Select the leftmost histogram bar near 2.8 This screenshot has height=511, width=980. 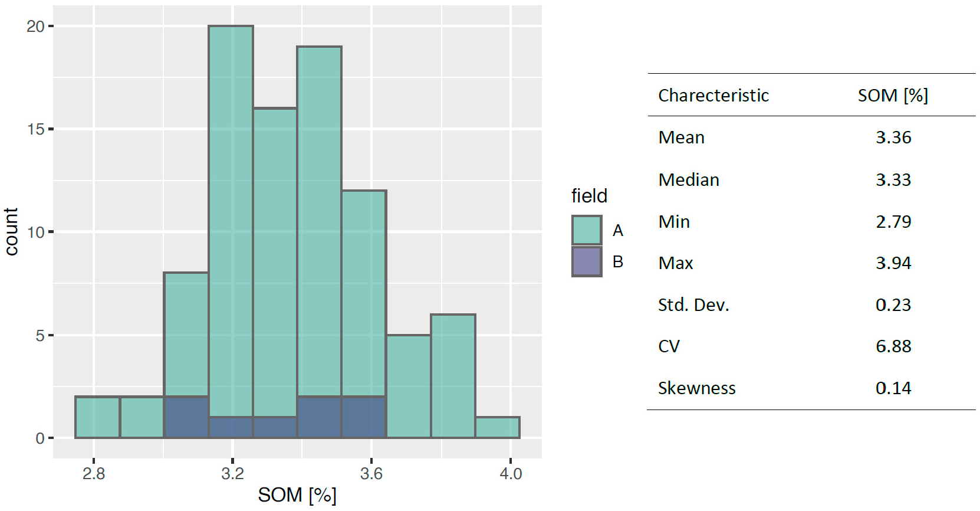(x=97, y=417)
